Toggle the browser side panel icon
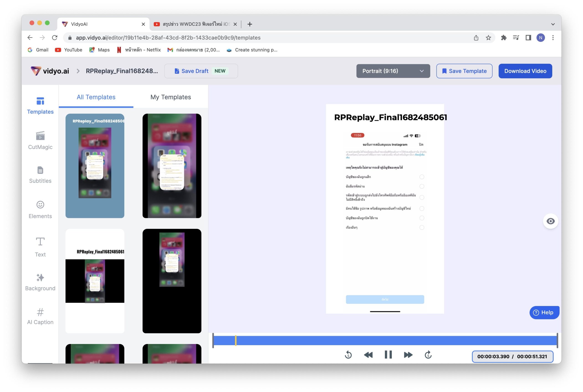 528,38
